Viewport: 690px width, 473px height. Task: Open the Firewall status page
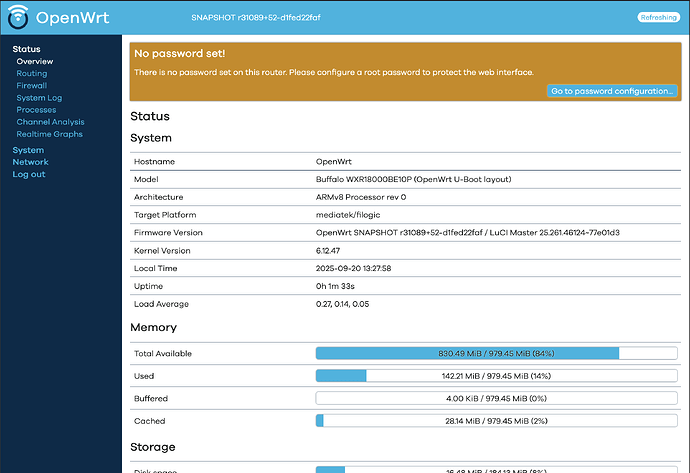[x=32, y=85]
